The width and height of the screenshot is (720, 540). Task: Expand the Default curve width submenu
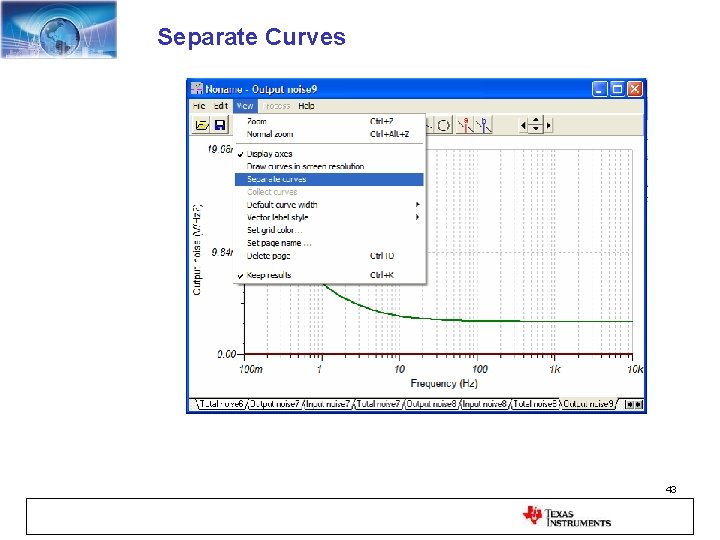329,205
